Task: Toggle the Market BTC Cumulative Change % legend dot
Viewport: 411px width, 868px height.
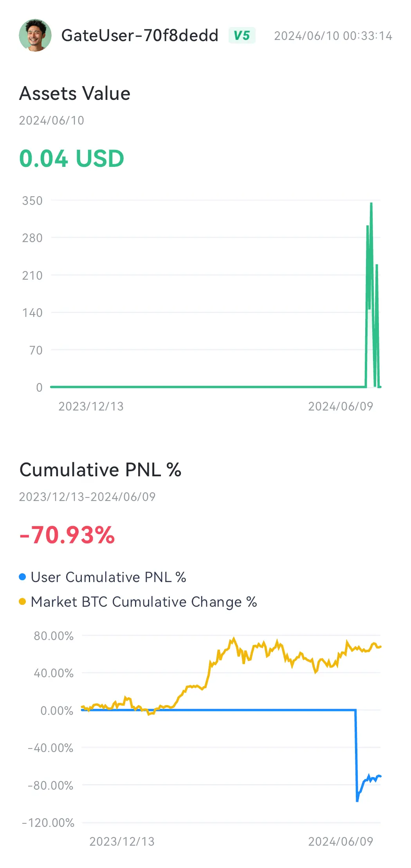Action: click(x=22, y=602)
